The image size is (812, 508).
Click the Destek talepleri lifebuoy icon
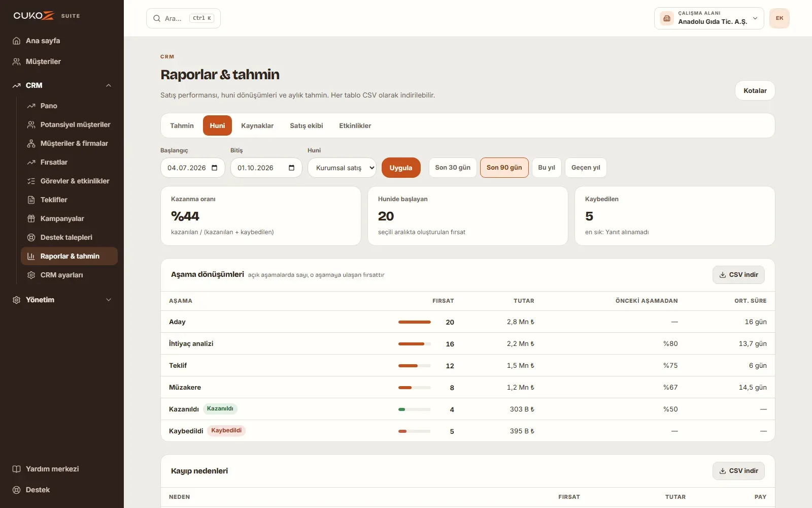click(31, 237)
